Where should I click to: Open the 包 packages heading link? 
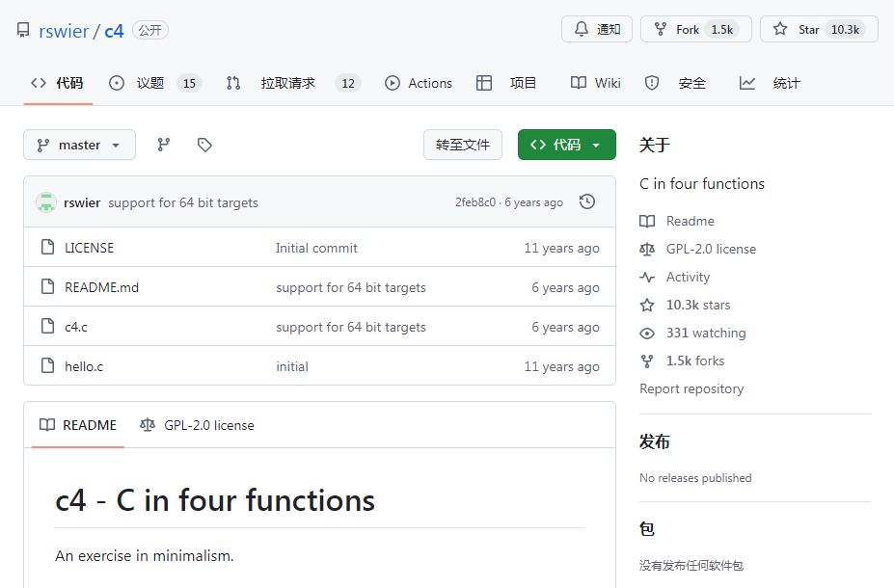pos(647,529)
